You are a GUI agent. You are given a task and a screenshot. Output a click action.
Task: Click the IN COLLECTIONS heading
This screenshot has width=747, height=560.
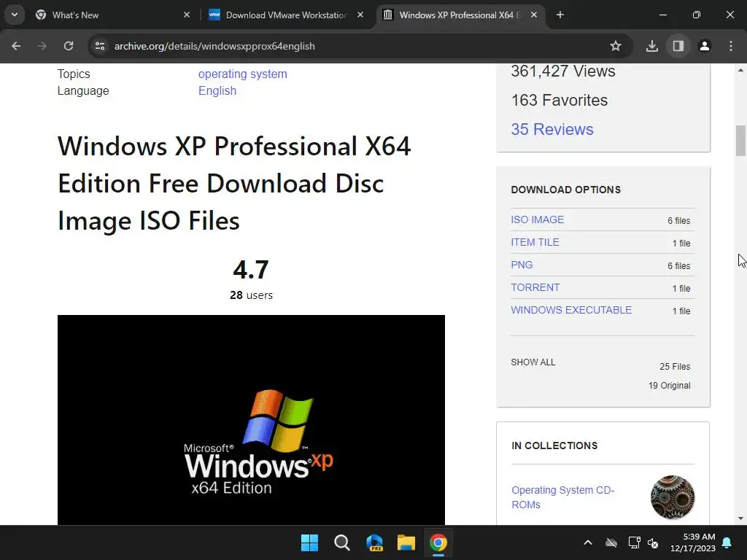click(x=554, y=446)
